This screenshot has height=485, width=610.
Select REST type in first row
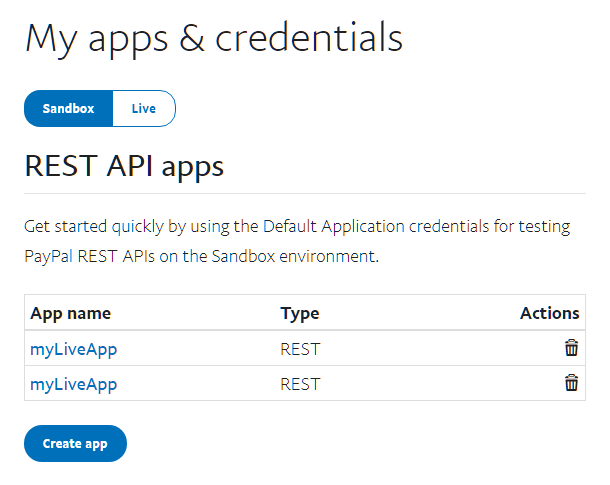pyautogui.click(x=300, y=349)
